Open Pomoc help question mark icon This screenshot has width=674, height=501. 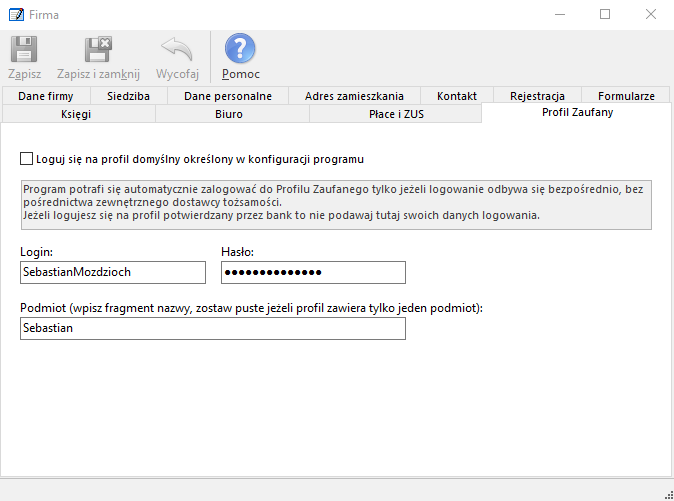coord(240,50)
